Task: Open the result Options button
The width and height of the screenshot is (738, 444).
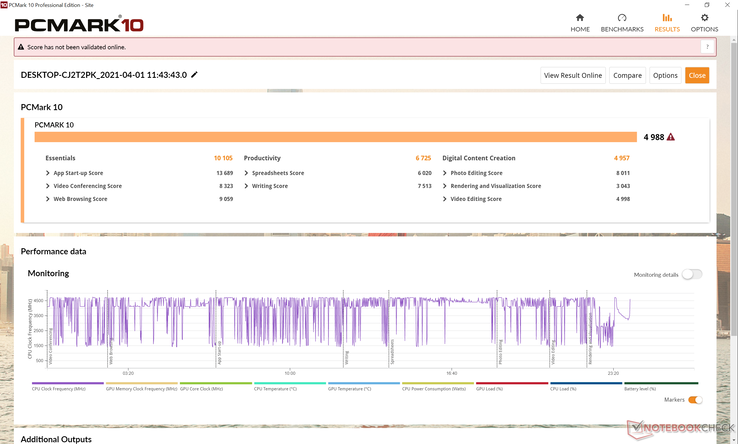Action: point(665,75)
